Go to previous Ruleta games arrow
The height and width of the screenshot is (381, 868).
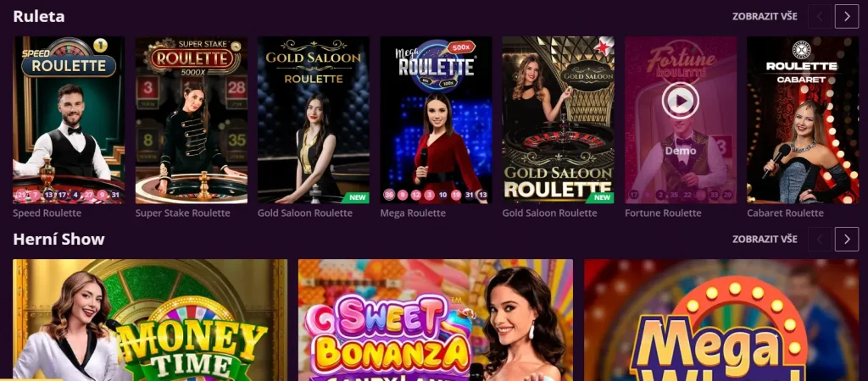[x=820, y=17]
